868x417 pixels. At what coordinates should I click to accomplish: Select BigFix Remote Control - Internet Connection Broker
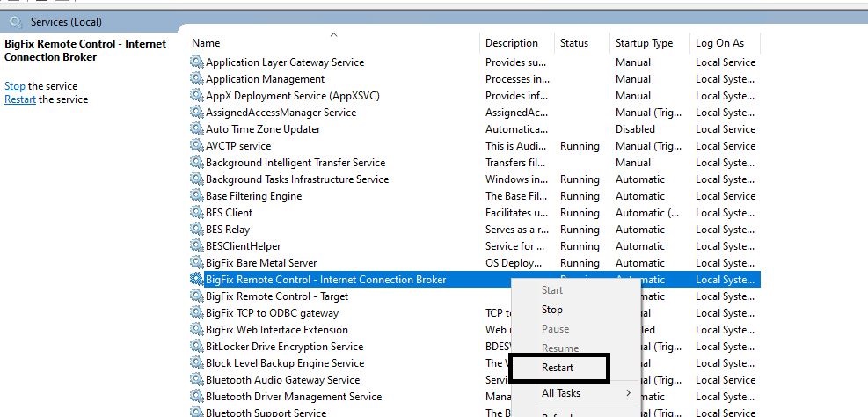[x=326, y=279]
